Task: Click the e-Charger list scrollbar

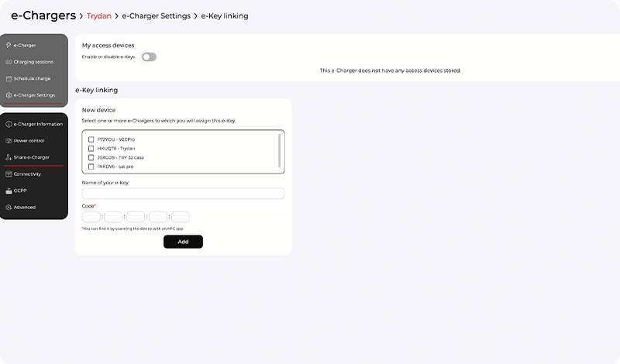Action: (280, 150)
